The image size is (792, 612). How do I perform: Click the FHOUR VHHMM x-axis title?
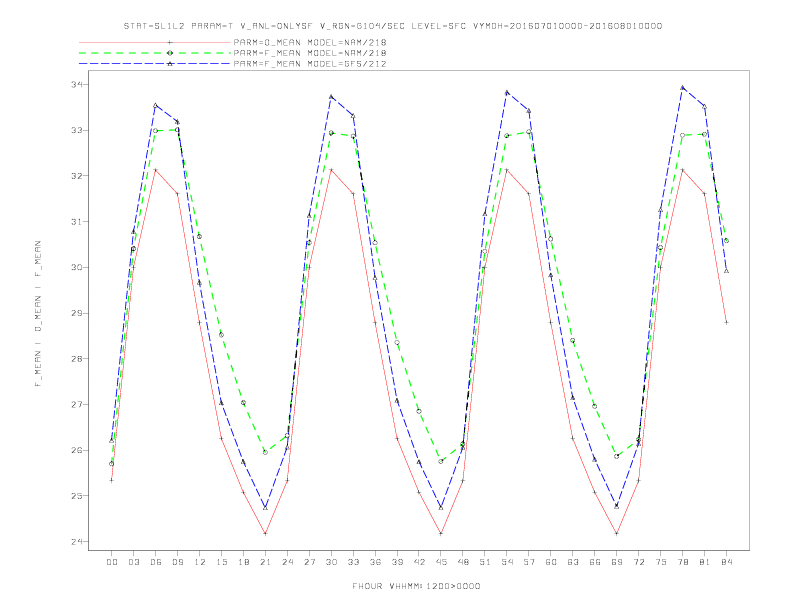416,586
